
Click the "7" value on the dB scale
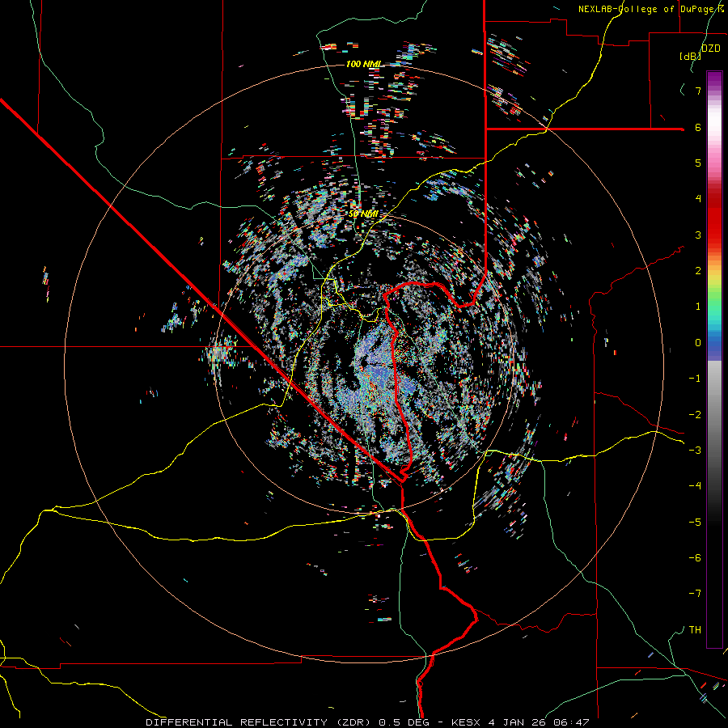(698, 91)
